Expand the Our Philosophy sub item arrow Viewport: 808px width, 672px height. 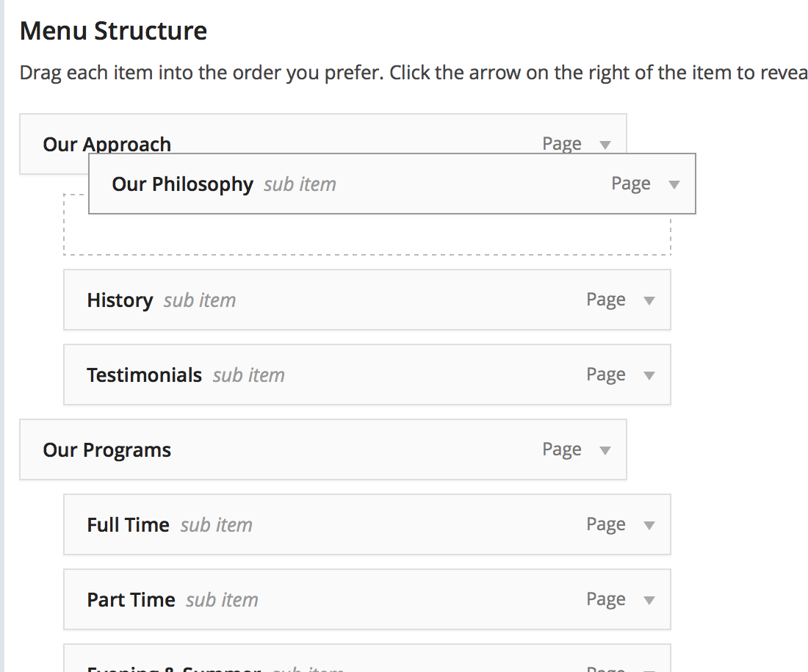coord(674,184)
